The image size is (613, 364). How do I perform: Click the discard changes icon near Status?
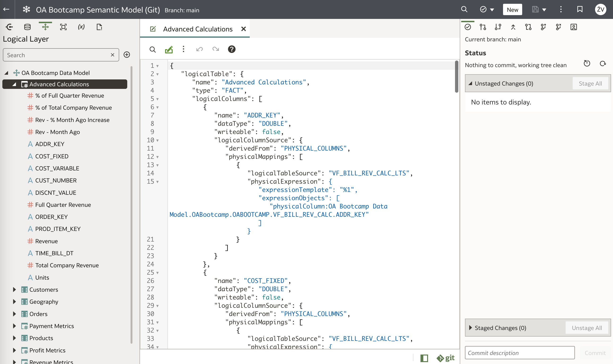click(x=587, y=64)
